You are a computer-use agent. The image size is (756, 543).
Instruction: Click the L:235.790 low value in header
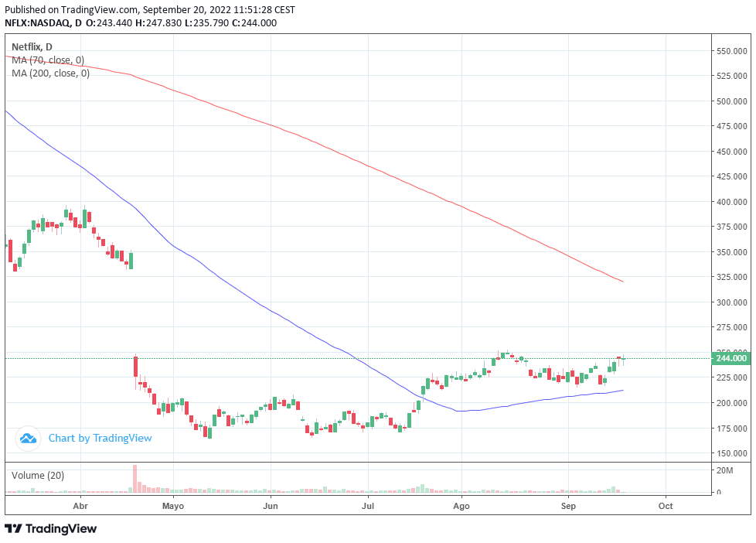207,22
